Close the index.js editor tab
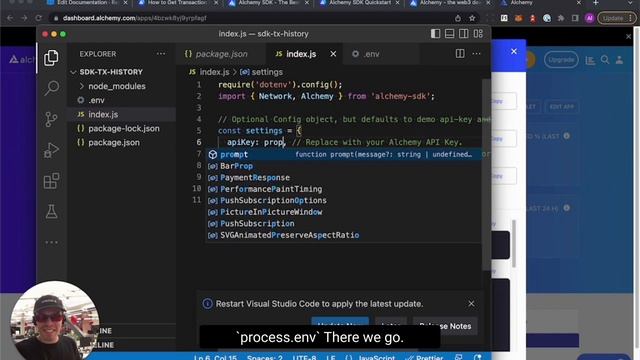640x360 pixels. (333, 54)
